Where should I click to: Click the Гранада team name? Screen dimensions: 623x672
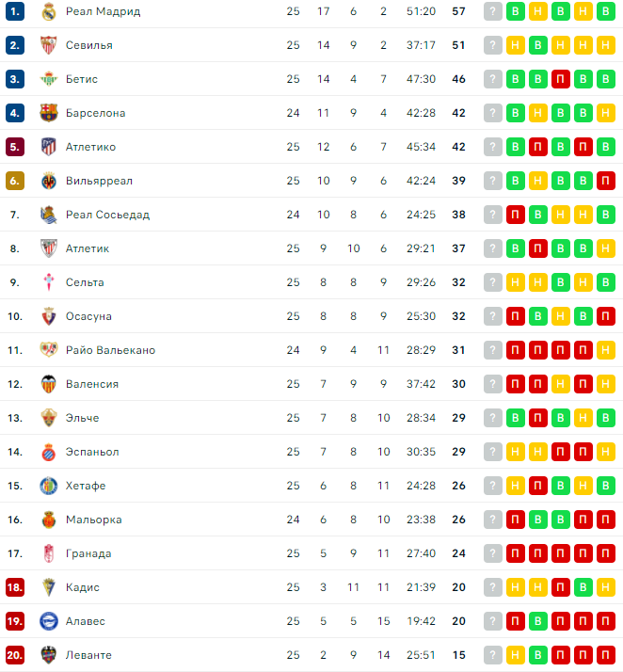88,553
